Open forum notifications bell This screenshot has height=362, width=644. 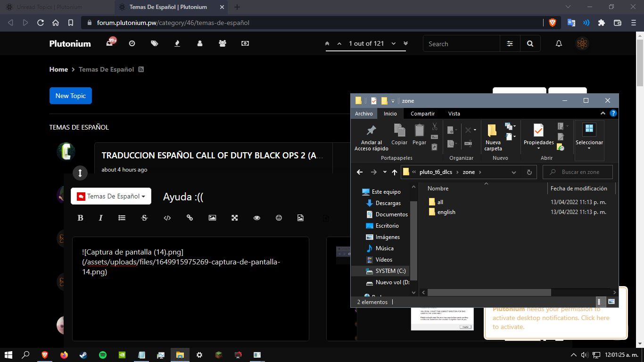tap(559, 44)
